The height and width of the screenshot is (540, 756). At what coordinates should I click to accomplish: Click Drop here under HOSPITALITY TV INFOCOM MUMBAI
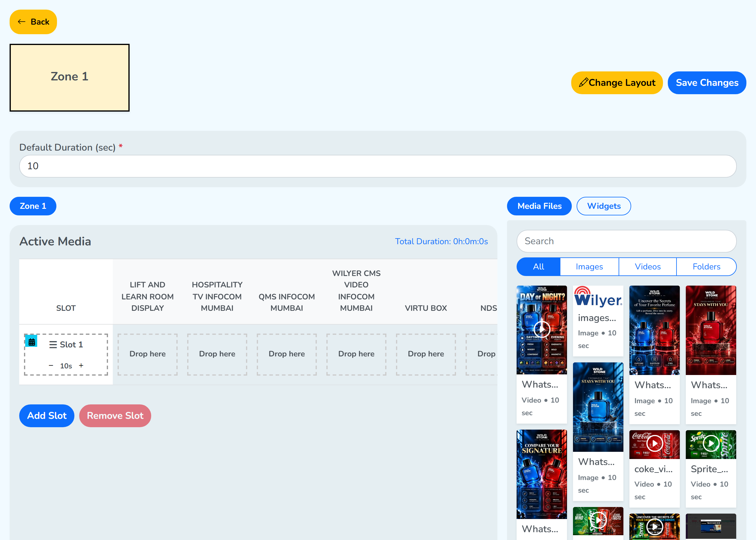tap(217, 355)
